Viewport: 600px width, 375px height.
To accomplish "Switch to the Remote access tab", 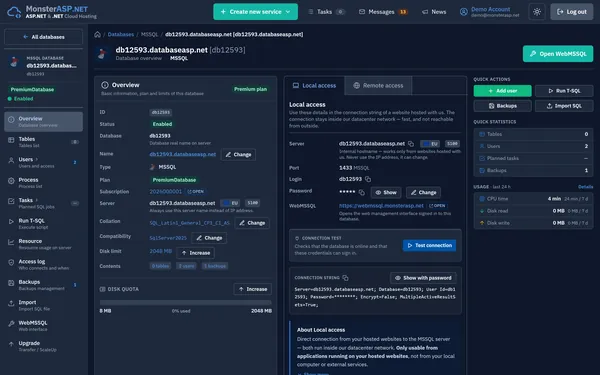I will [x=378, y=86].
